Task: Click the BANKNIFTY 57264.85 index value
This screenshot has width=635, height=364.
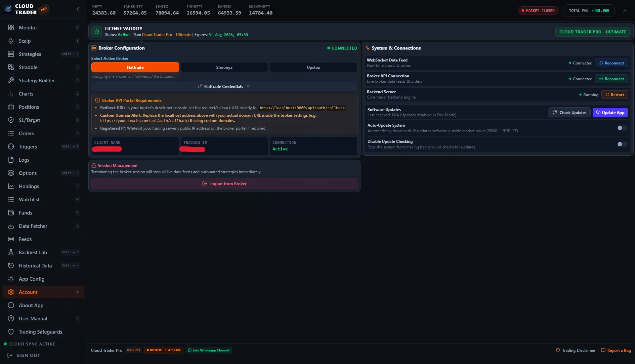Action: click(x=135, y=13)
